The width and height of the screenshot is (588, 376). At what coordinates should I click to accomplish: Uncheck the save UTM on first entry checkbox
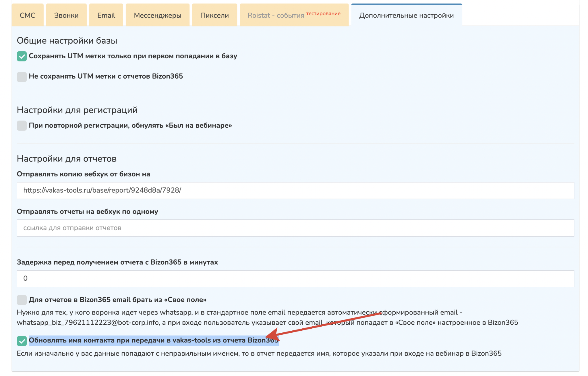[x=22, y=56]
